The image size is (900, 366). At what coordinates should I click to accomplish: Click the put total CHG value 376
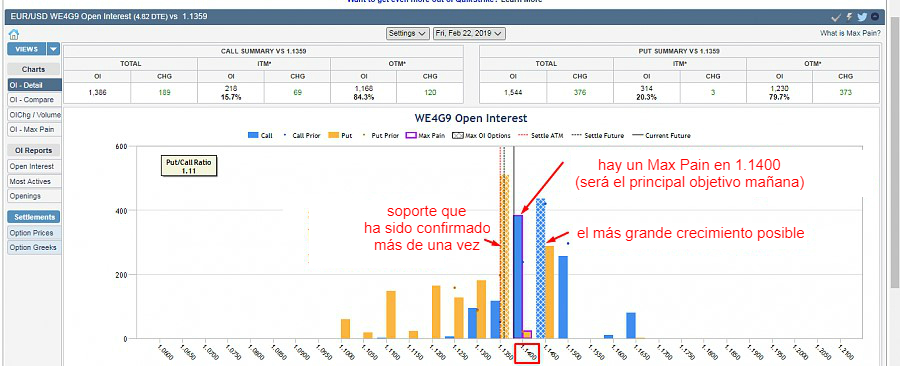tap(580, 92)
